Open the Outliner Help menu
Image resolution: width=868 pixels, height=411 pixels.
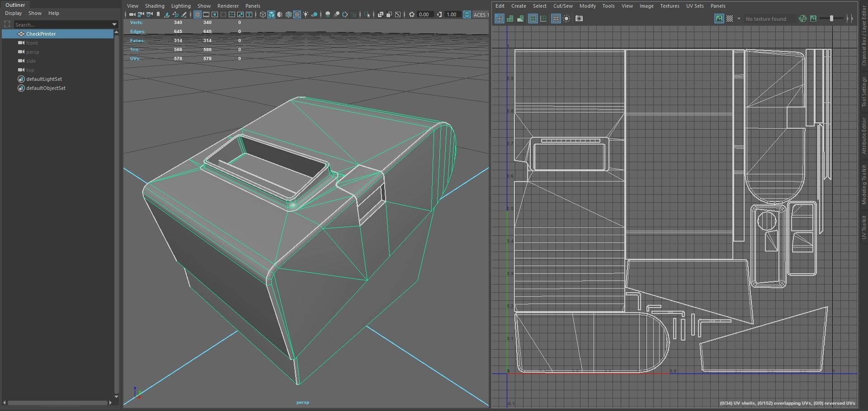point(53,13)
